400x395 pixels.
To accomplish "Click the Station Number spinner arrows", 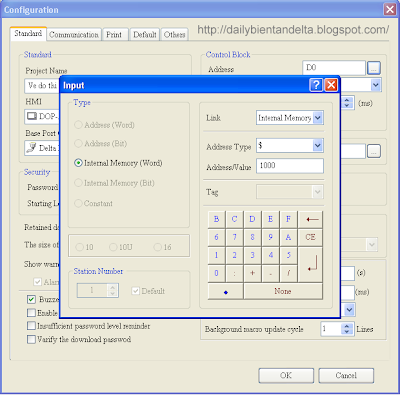I will click(x=113, y=290).
